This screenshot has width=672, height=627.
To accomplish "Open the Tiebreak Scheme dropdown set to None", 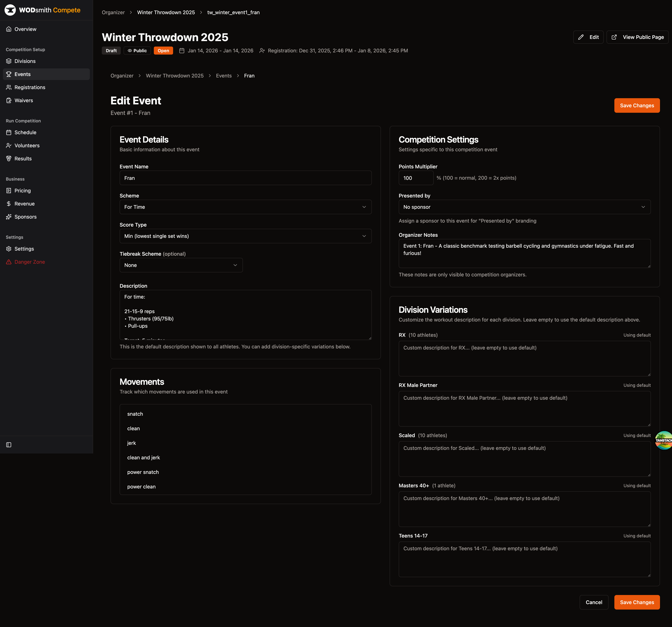I will [x=181, y=265].
